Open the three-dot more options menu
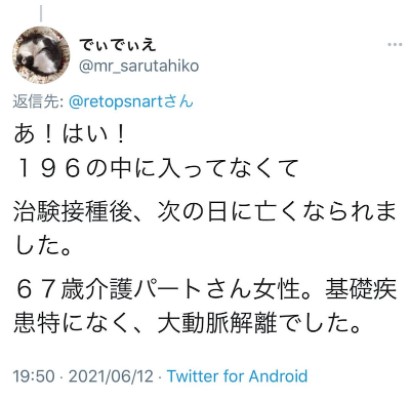Screen dimensions: 417x404 395,44
